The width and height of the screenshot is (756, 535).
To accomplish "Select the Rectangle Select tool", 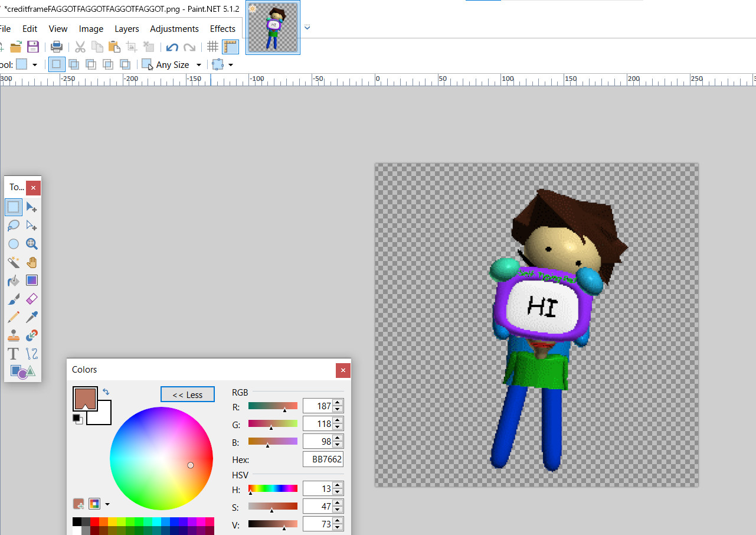I will (14, 207).
